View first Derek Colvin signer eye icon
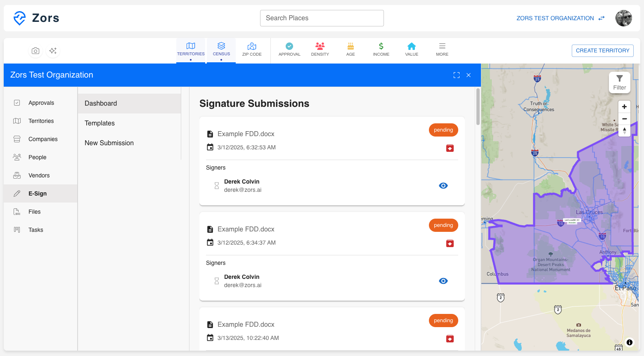 [x=443, y=186]
